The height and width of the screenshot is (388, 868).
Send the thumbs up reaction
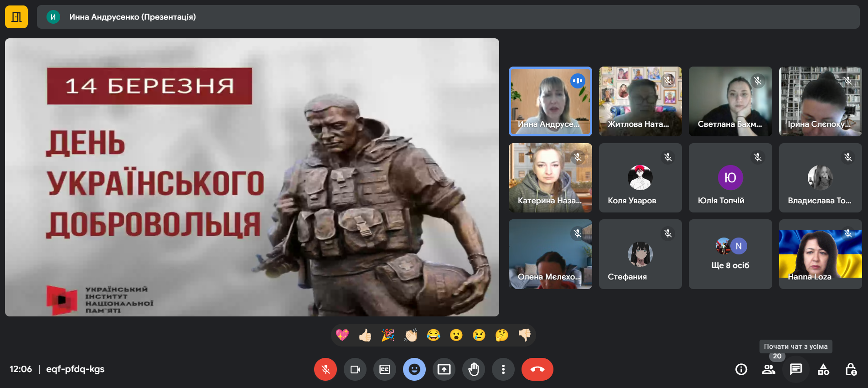click(365, 335)
